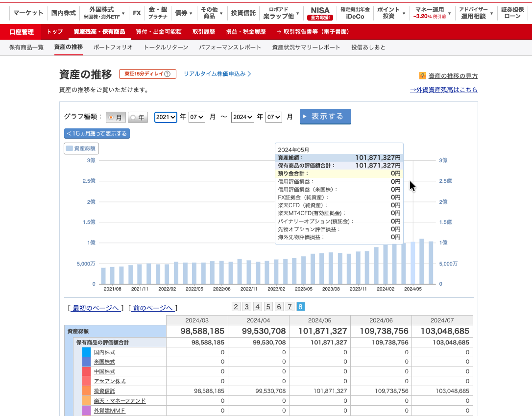Open 資産状況サマリーレポート sub-tab

(x=306, y=48)
